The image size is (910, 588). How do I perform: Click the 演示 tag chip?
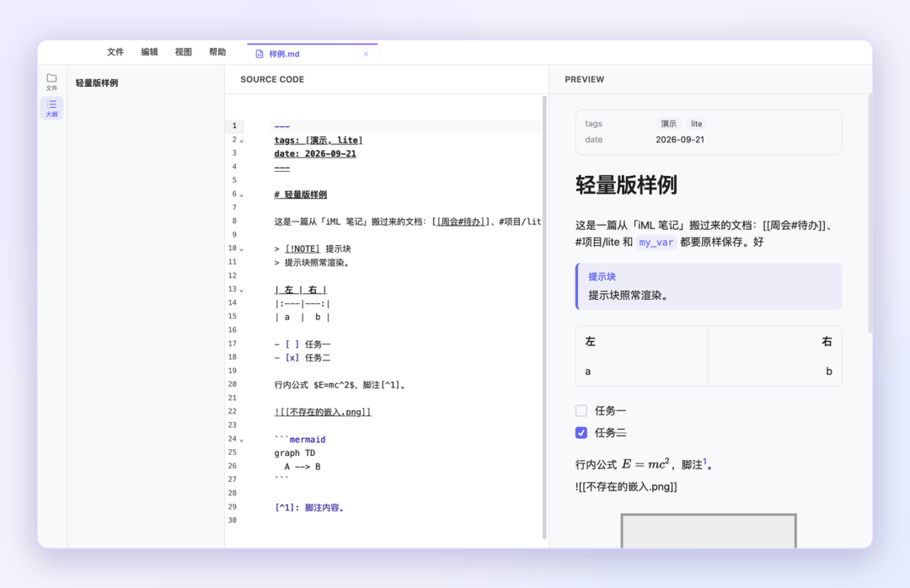(x=668, y=124)
